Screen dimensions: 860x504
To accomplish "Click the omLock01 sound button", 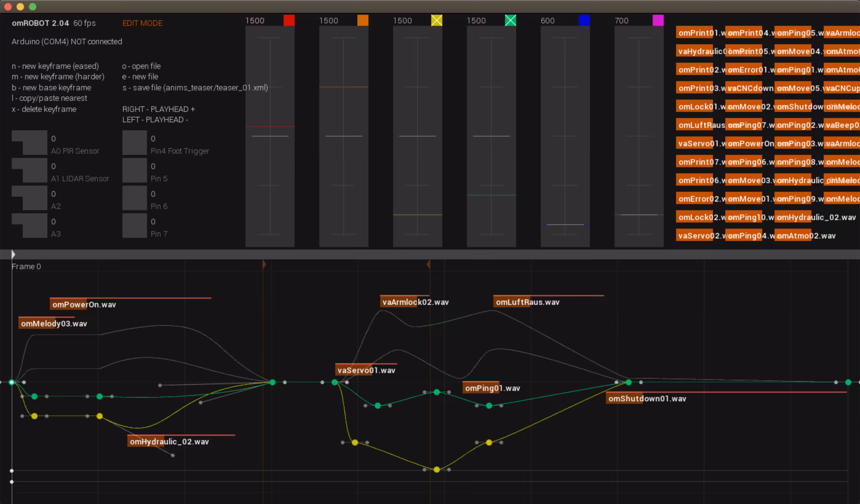I will 695,106.
